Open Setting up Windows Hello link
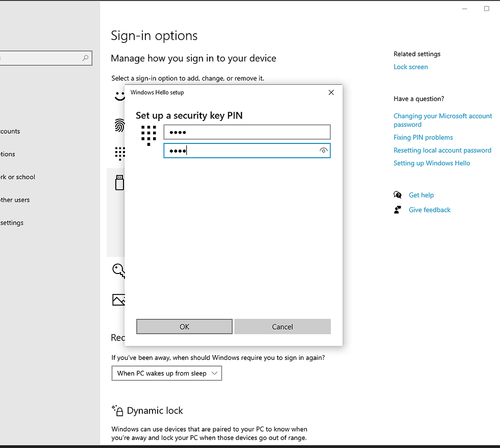Image resolution: width=500 pixels, height=448 pixels. coord(432,163)
